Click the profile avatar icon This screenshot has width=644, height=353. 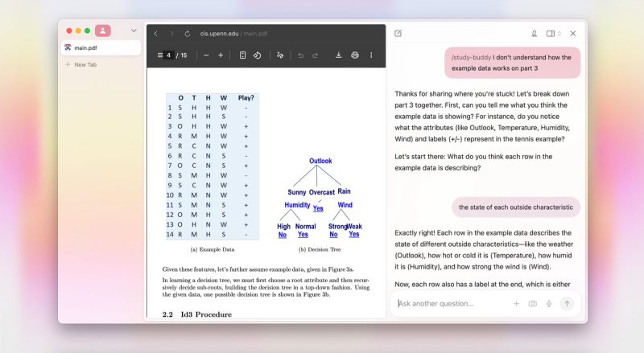point(103,31)
